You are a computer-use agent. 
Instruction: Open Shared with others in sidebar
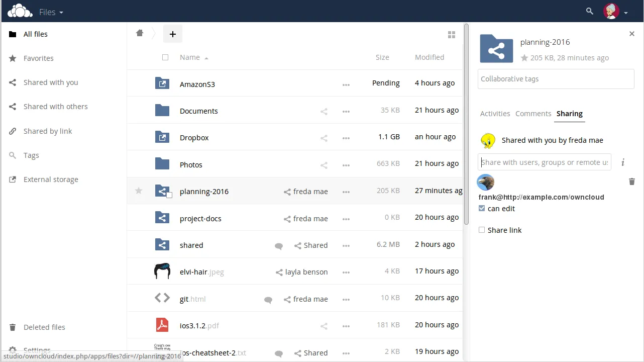pyautogui.click(x=55, y=107)
